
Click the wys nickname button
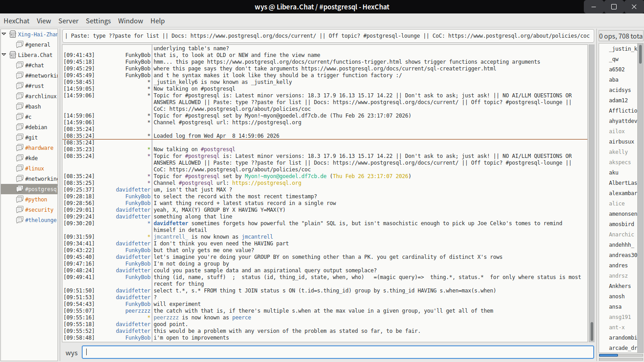[71, 353]
